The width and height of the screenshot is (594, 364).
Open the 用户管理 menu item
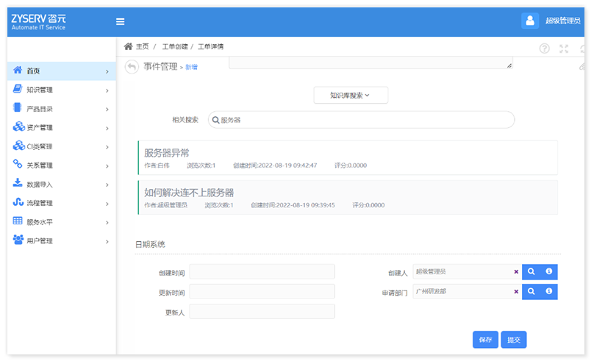point(61,241)
